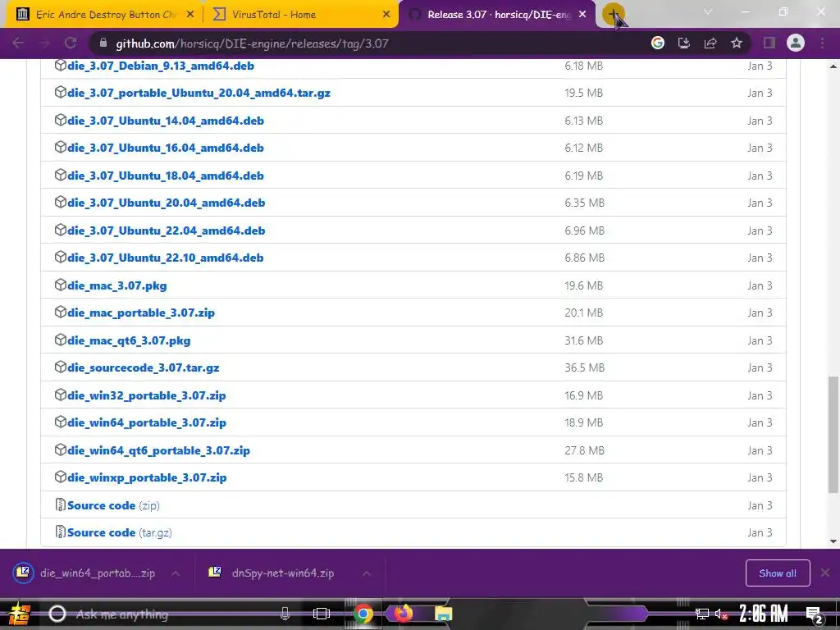This screenshot has width=840, height=630.
Task: Download die_mac_portable_3.07.zip
Action: [x=141, y=313]
